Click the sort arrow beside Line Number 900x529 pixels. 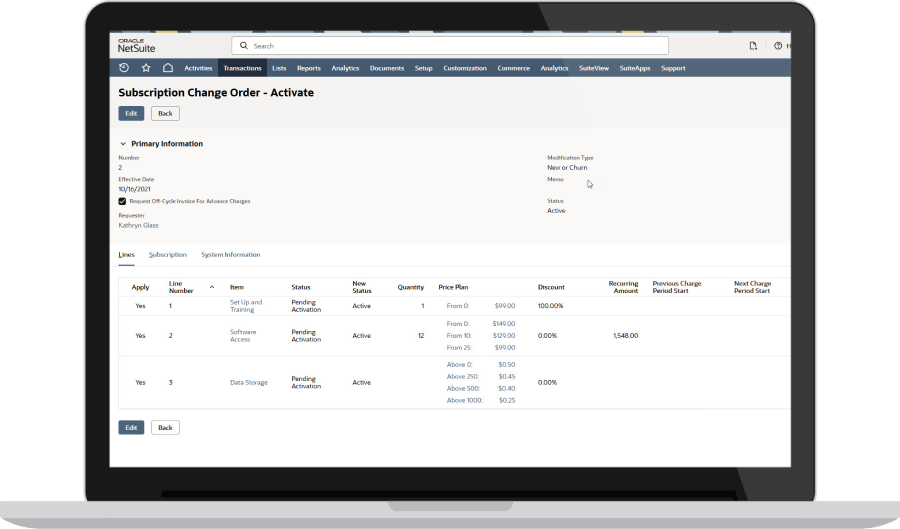click(211, 287)
